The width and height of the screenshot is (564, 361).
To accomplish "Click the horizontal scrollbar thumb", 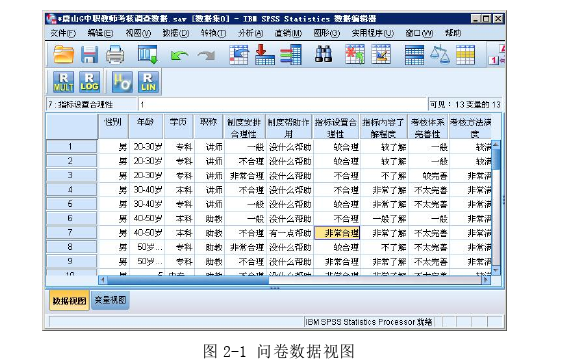I will click(x=188, y=280).
